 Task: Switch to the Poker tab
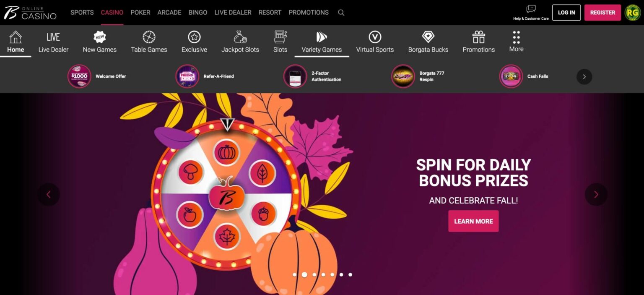[x=140, y=13]
